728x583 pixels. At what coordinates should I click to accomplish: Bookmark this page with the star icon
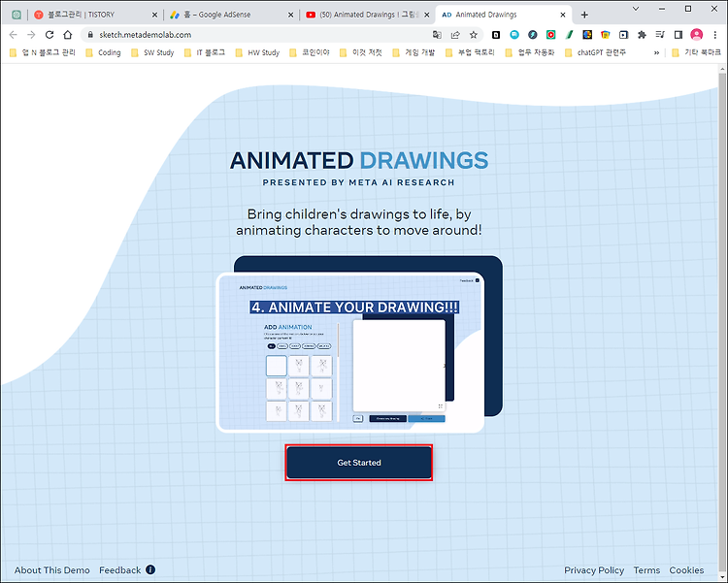(473, 35)
